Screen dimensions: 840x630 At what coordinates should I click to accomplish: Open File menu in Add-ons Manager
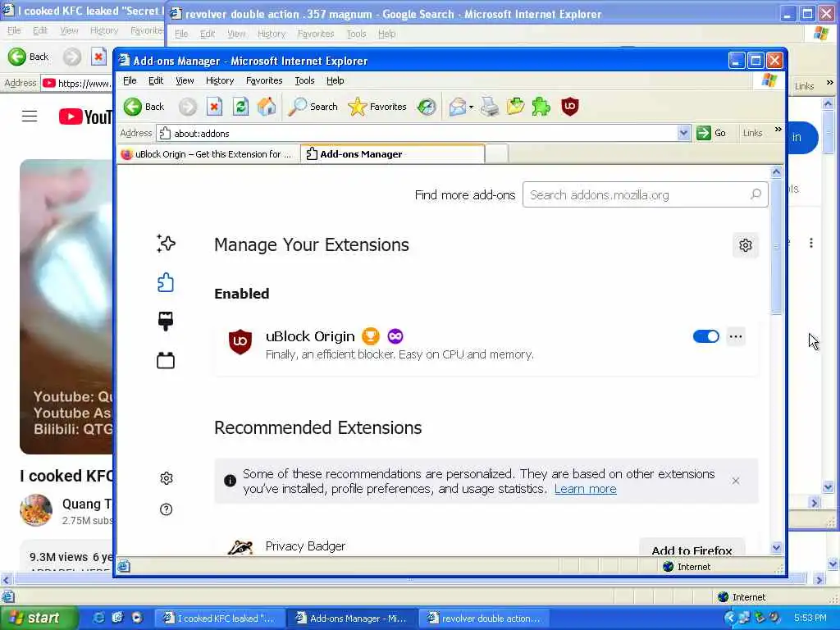tap(130, 80)
